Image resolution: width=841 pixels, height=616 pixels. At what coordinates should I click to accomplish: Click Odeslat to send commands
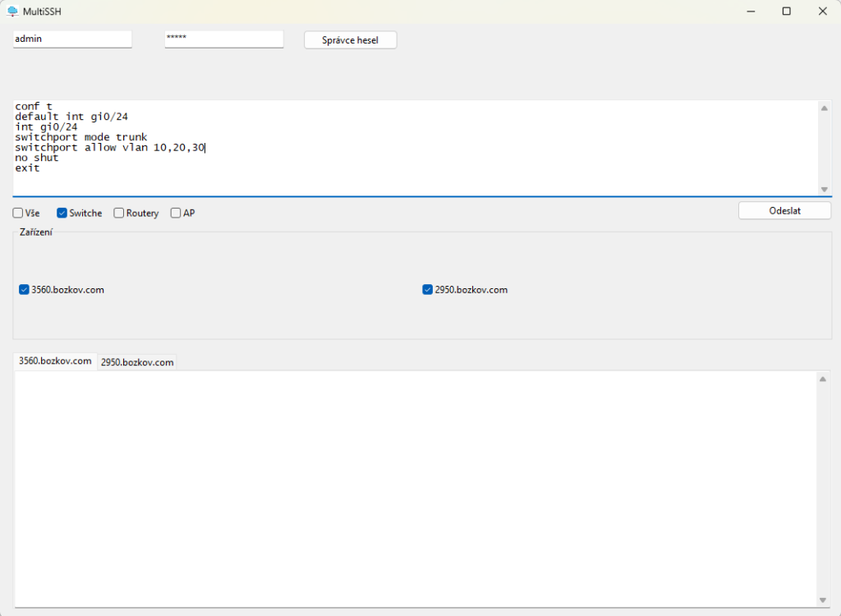pyautogui.click(x=784, y=211)
